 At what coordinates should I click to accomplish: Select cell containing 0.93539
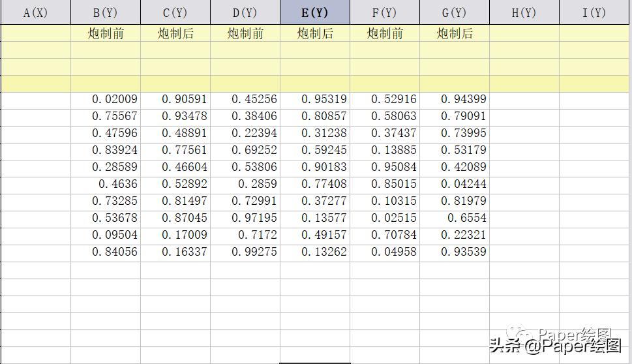[454, 252]
